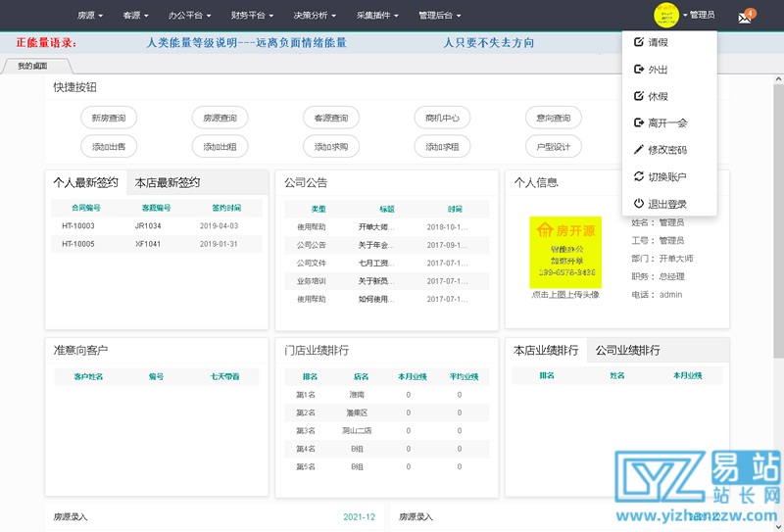Viewport: 784px width, 532px height.
Task: Click the power icon beside 退出登录
Action: pyautogui.click(x=639, y=204)
